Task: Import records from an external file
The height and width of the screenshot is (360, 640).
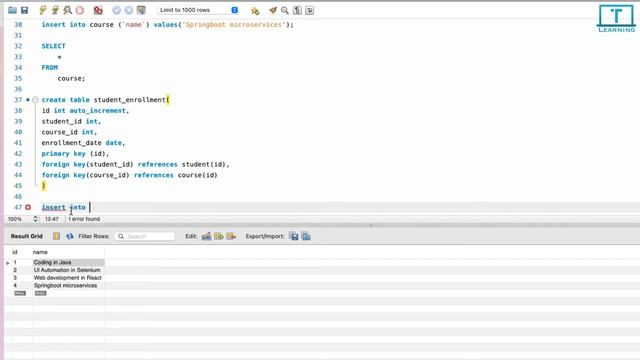Action: click(306, 236)
